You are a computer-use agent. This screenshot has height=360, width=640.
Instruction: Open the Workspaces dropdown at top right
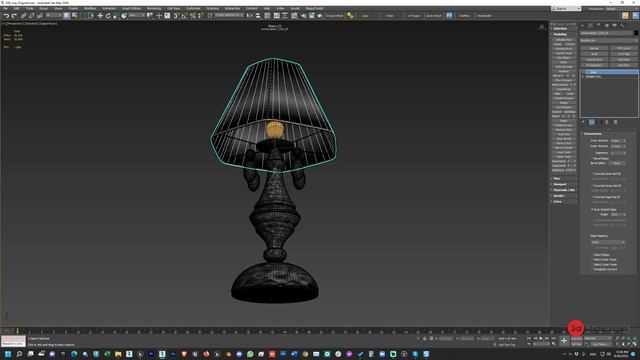pos(617,9)
